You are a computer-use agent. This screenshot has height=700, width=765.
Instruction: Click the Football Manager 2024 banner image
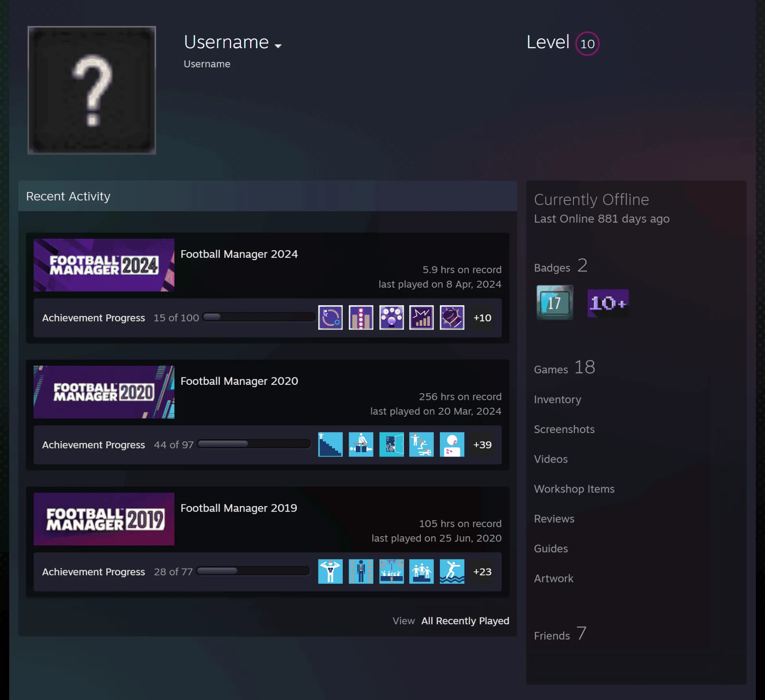(104, 265)
